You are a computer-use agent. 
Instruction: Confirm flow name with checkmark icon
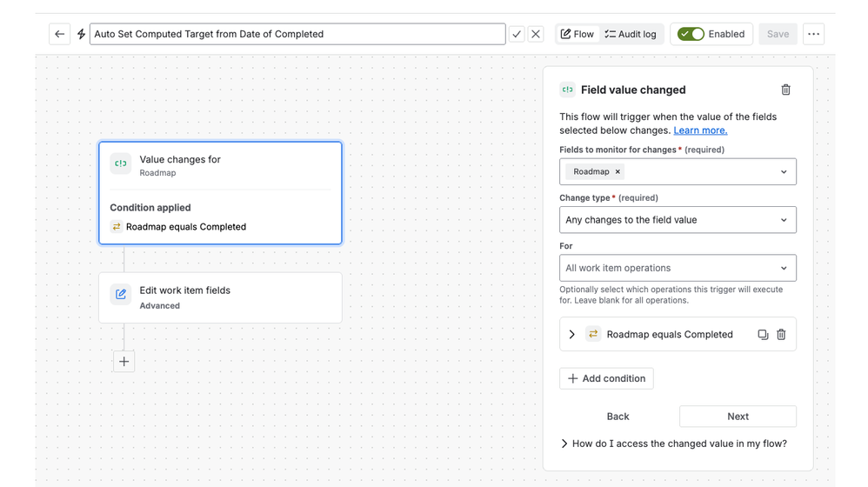[517, 34]
